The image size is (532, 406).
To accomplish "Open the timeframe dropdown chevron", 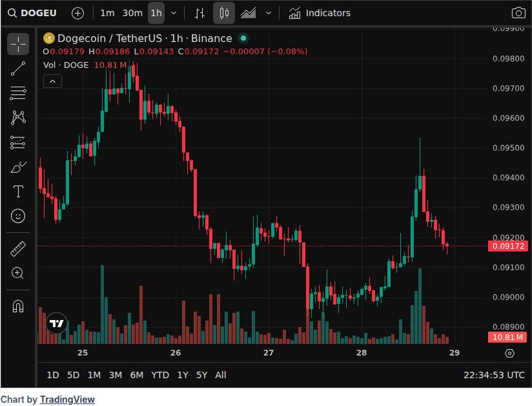I will [x=174, y=14].
